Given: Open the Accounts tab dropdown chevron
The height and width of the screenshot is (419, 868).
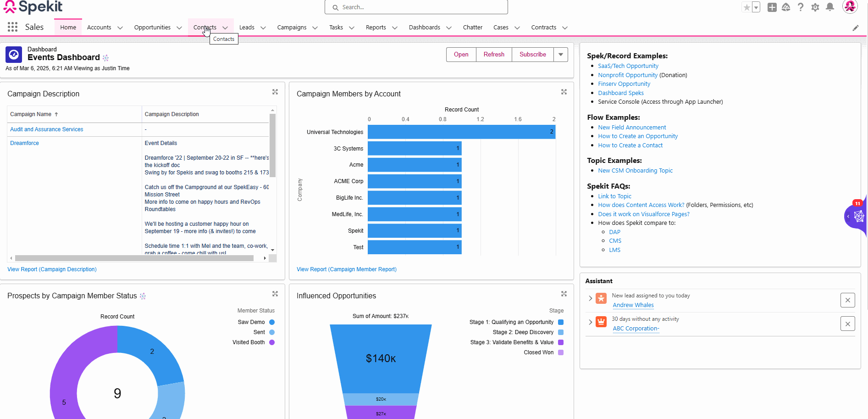Looking at the screenshot, I should (120, 28).
